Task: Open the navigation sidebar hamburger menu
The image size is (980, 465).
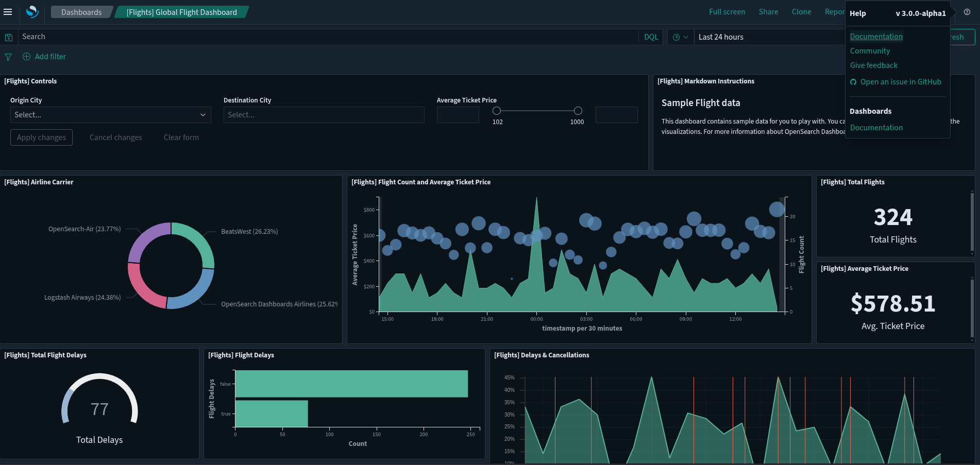Action: [8, 12]
